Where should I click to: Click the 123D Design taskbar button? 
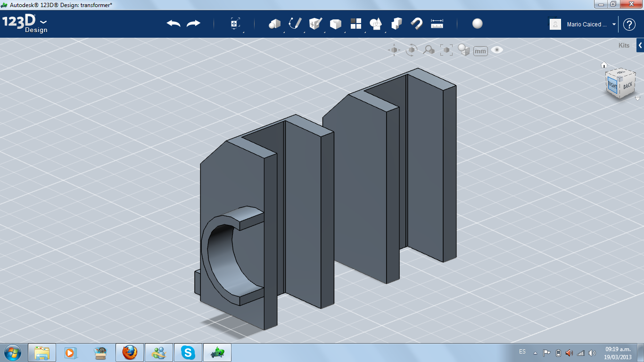pos(217,353)
